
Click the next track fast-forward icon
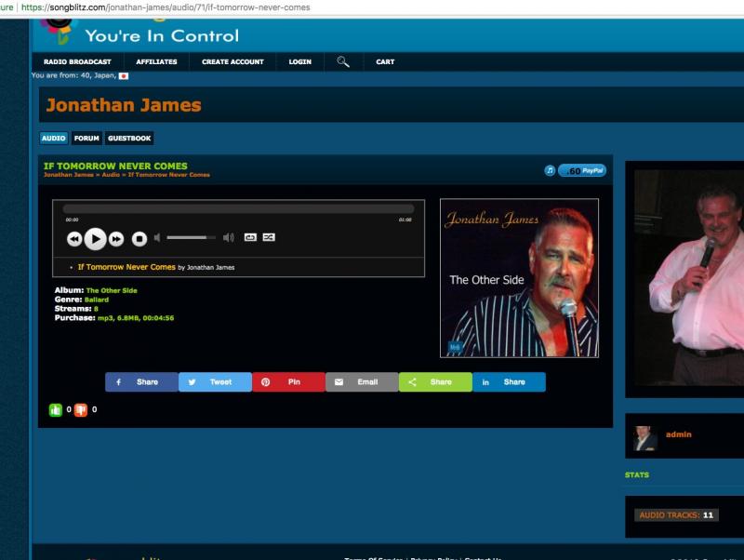[x=116, y=239]
